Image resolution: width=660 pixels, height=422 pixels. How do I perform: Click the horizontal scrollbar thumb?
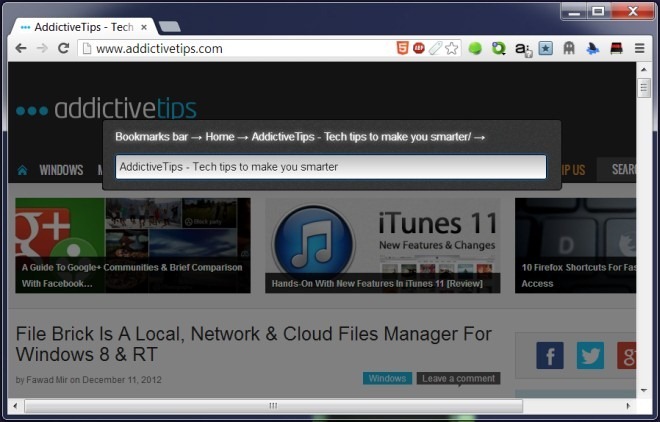click(274, 406)
